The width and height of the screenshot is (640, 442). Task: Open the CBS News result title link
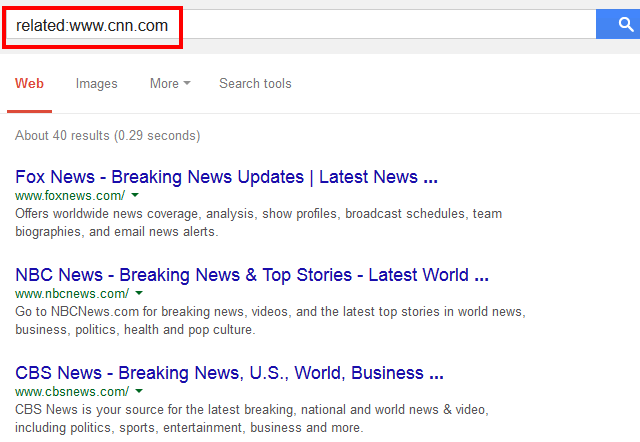coord(229,373)
